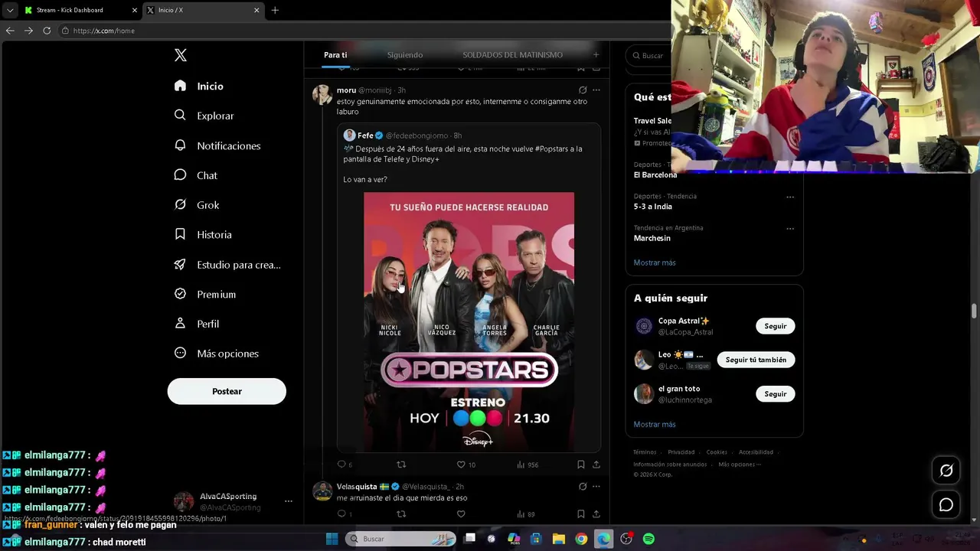The height and width of the screenshot is (551, 980).
Task: Click the X search field Buscar
Action: 648,55
